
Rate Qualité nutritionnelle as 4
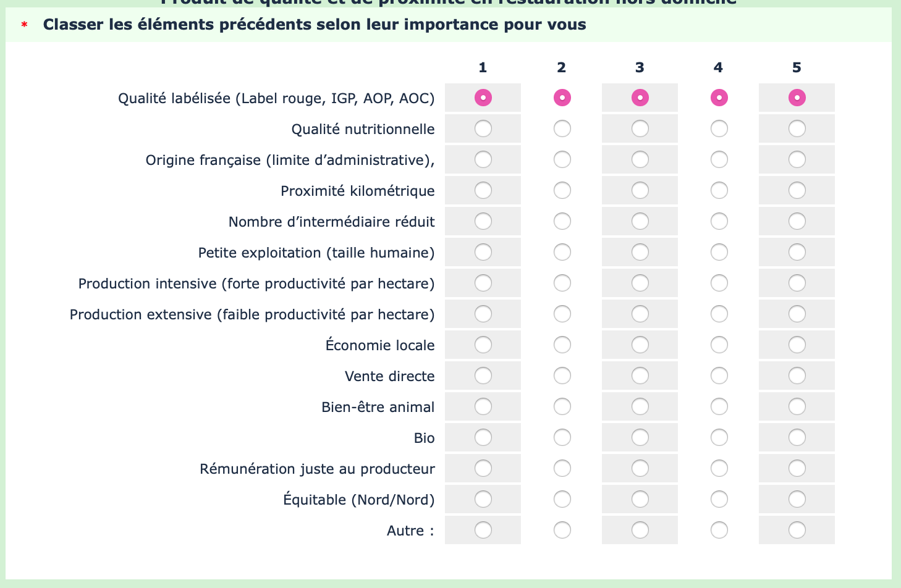(x=719, y=128)
